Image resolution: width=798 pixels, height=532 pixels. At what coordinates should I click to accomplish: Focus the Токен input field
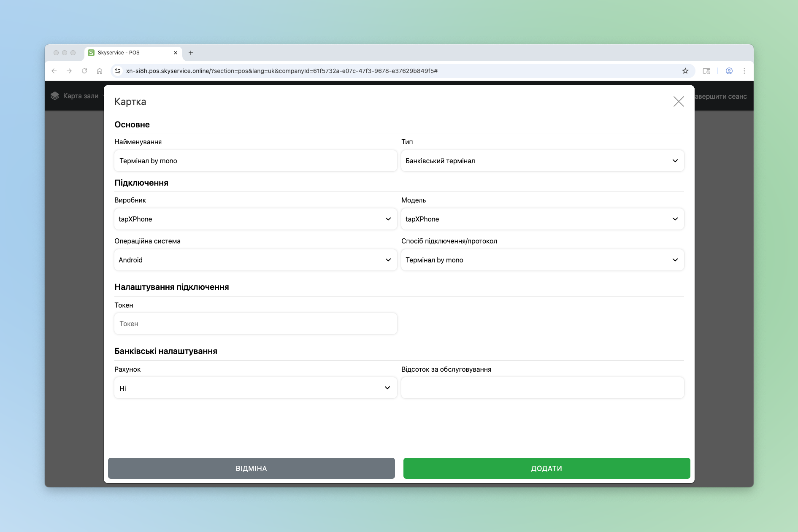[255, 324]
